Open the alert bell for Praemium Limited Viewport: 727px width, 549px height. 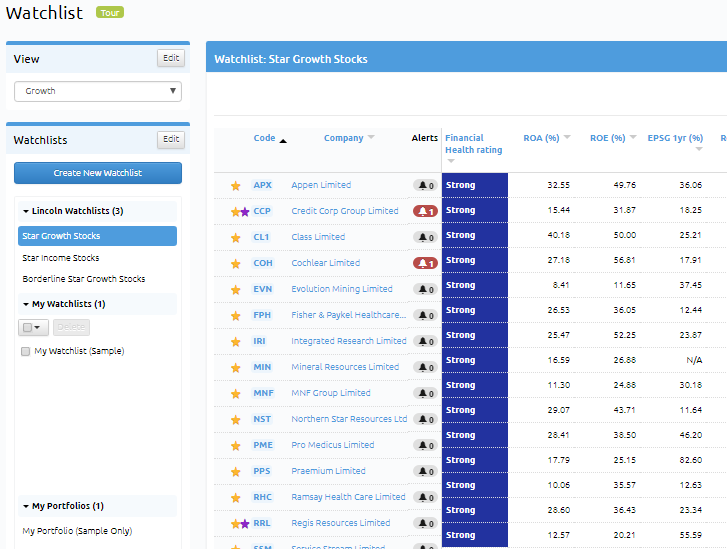425,471
